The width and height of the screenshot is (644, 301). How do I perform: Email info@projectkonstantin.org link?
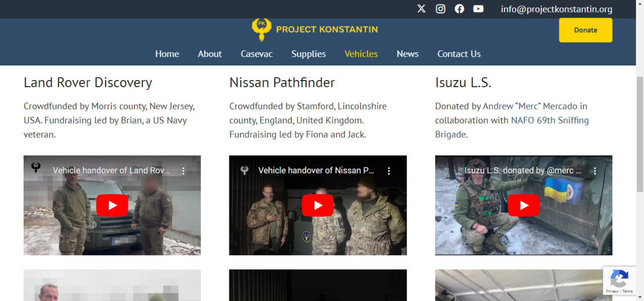556,9
